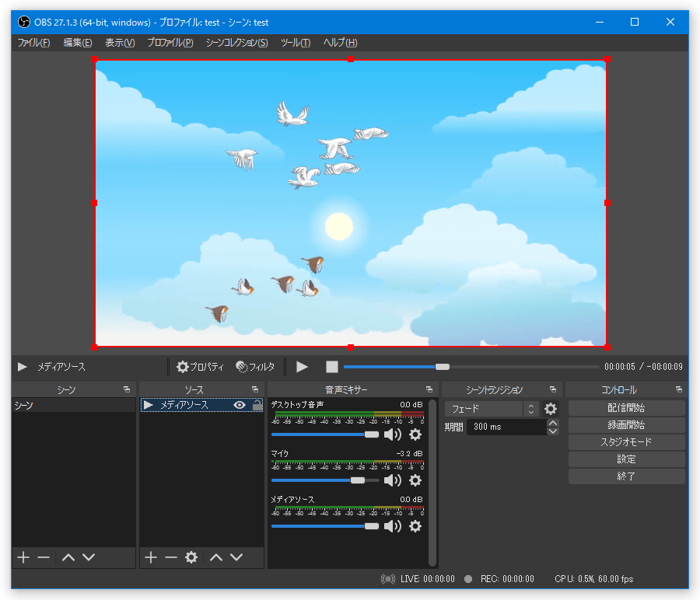The image size is (700, 600).
Task: Open the ファイル(F) menu
Action: (33, 43)
